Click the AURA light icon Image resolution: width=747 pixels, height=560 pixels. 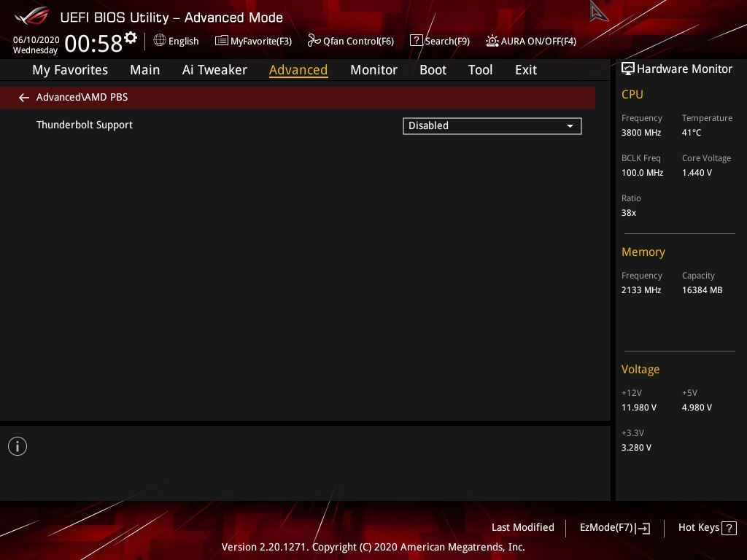[492, 41]
